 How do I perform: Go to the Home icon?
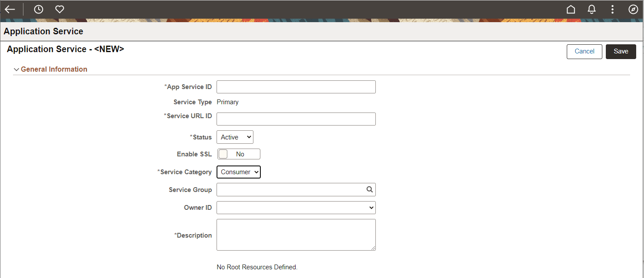571,9
